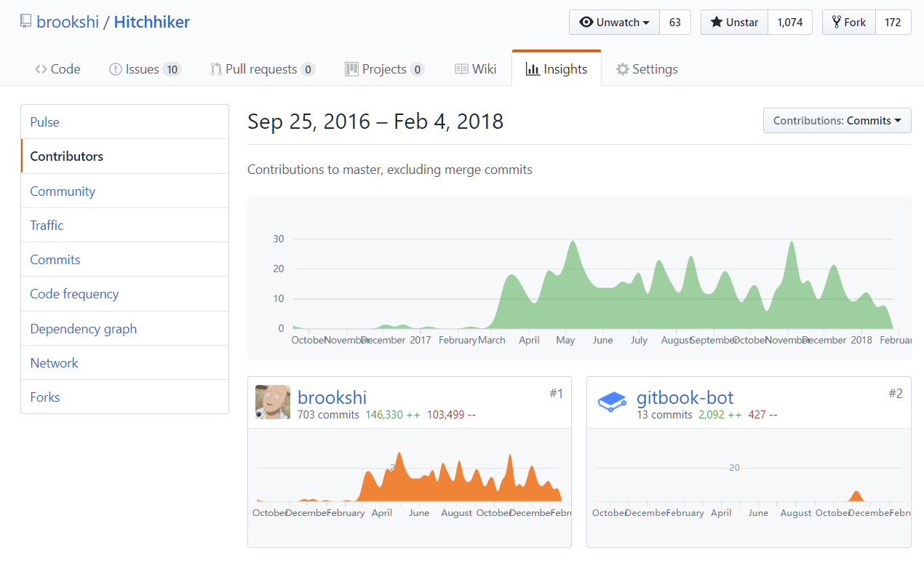924x564 pixels.
Task: View the 1,074 stargazers count
Action: 790,22
